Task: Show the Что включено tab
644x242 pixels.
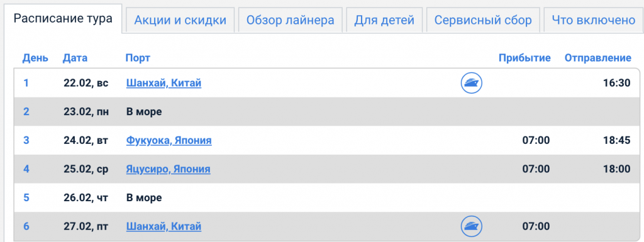Action: click(x=594, y=19)
